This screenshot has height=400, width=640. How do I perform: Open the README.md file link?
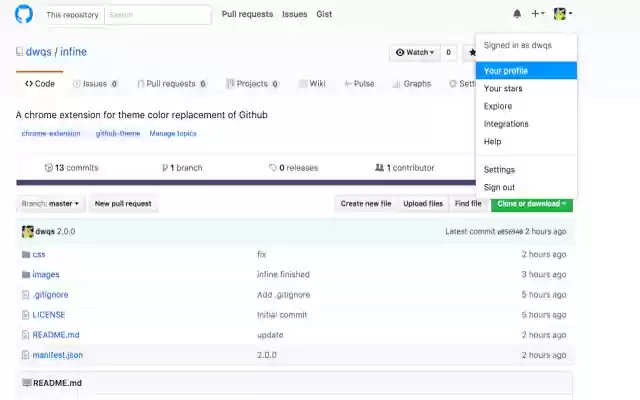click(56, 335)
